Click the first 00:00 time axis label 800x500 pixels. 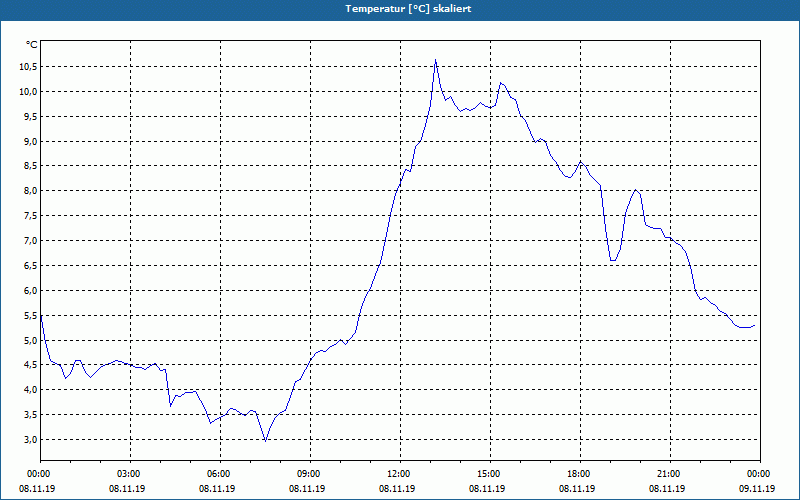39,474
